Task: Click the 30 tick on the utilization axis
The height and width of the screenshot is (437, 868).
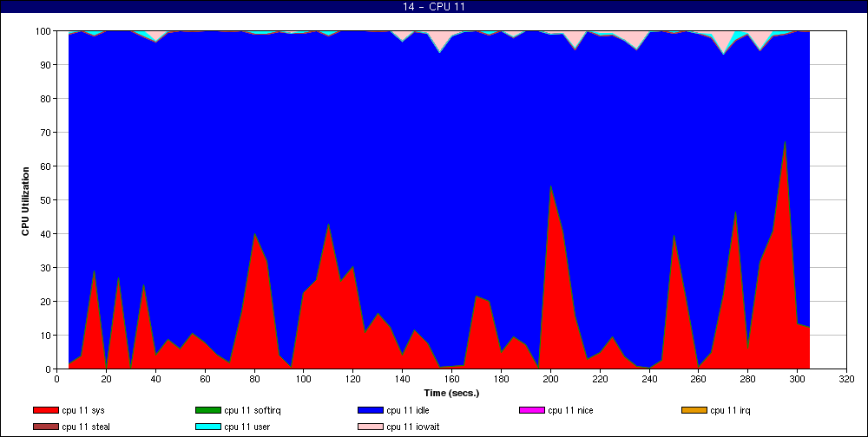Action: [x=46, y=268]
